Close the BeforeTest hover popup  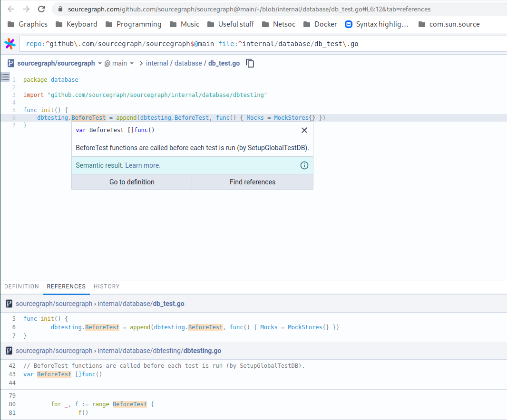point(304,130)
